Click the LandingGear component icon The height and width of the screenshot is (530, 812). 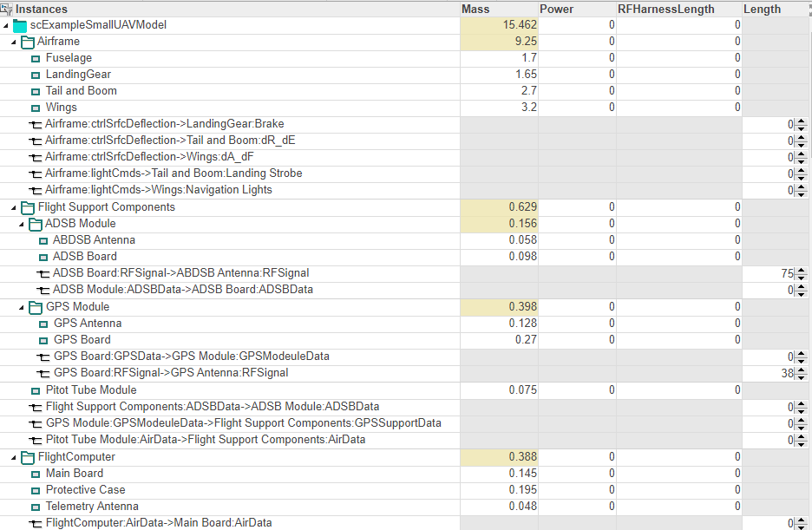click(36, 75)
